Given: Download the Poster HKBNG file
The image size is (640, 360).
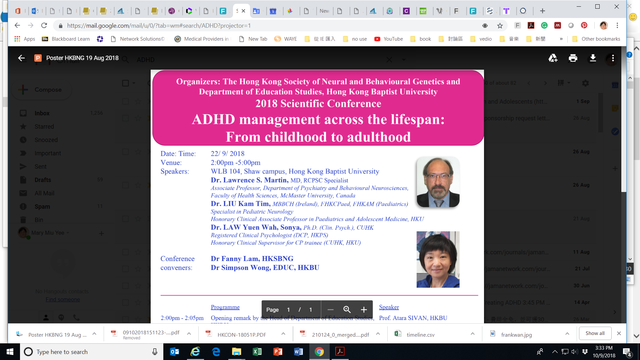Looking at the screenshot, I should click(x=593, y=58).
